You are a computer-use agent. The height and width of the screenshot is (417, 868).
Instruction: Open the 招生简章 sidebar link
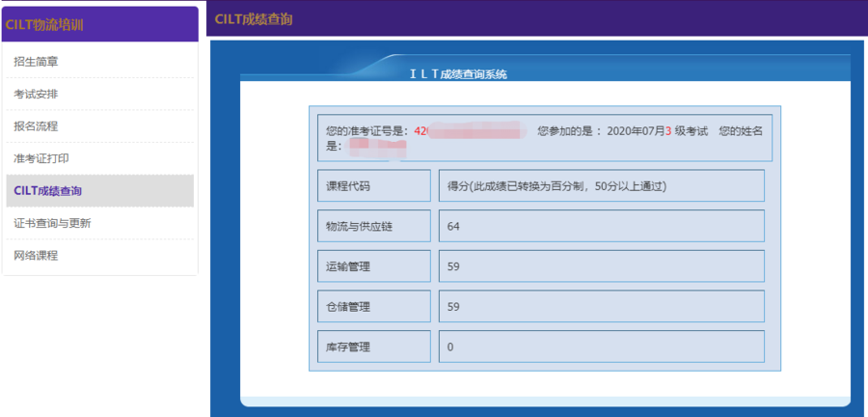(36, 62)
